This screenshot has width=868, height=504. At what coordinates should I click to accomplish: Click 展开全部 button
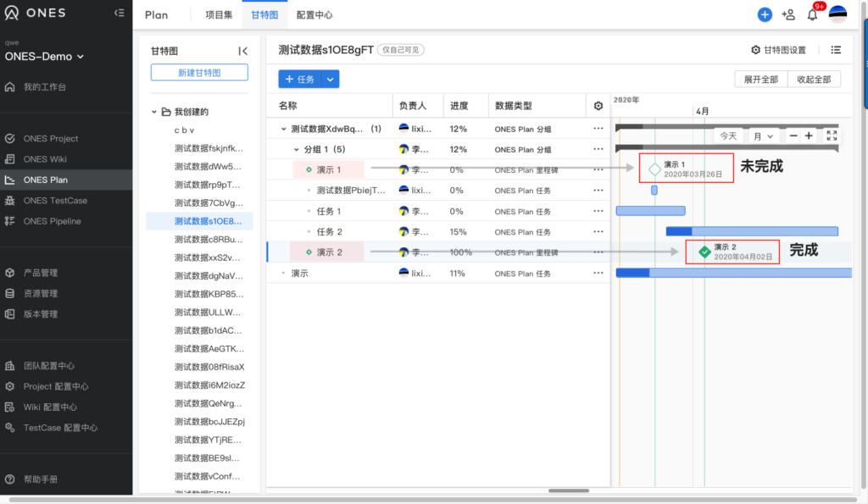click(x=760, y=79)
